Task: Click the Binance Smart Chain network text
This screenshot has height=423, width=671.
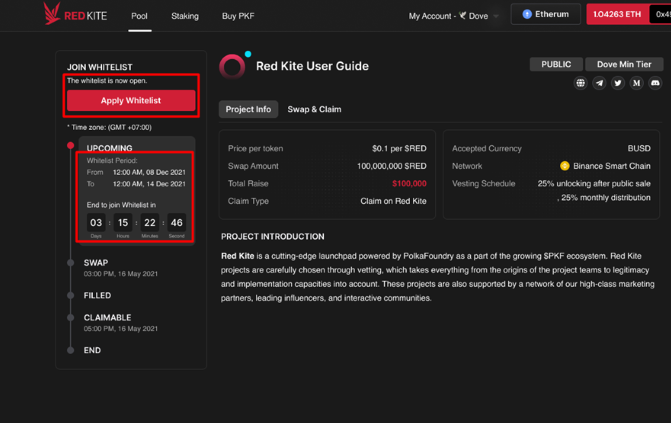Action: (x=612, y=166)
